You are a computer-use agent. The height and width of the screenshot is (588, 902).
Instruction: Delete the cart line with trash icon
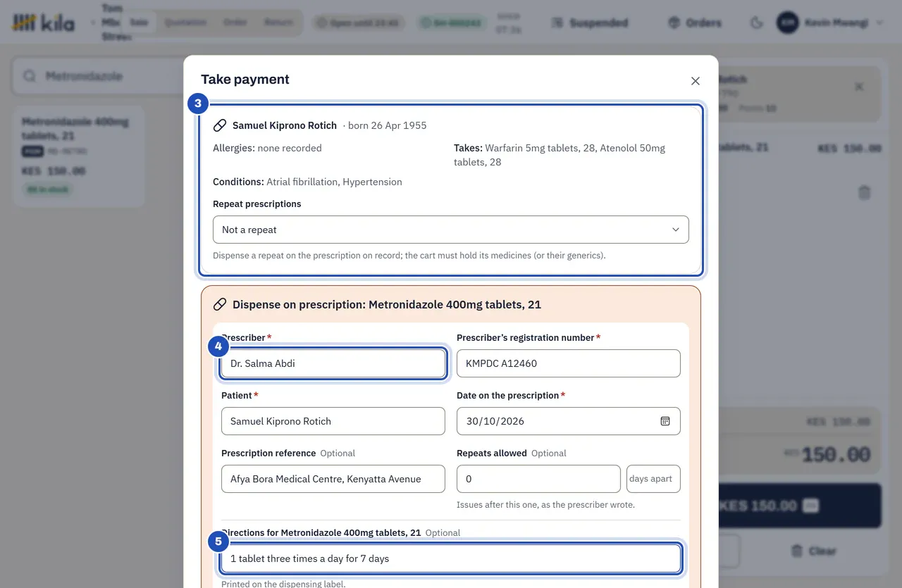[x=865, y=192]
